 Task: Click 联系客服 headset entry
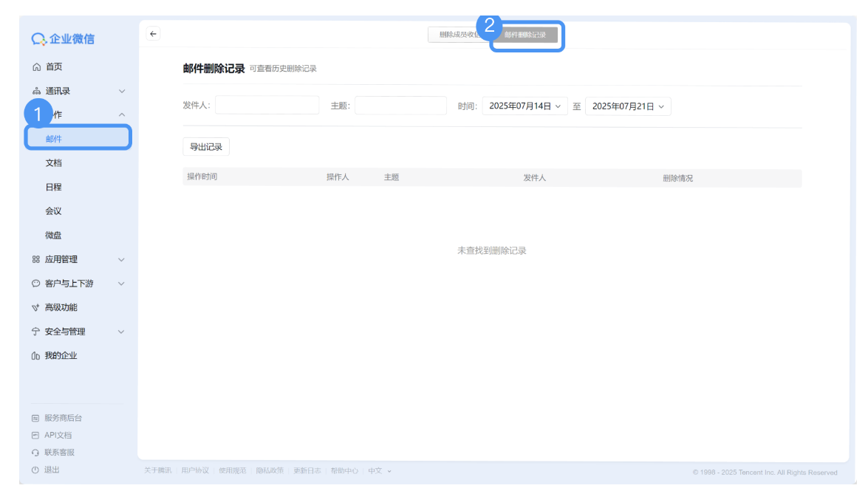[59, 453]
